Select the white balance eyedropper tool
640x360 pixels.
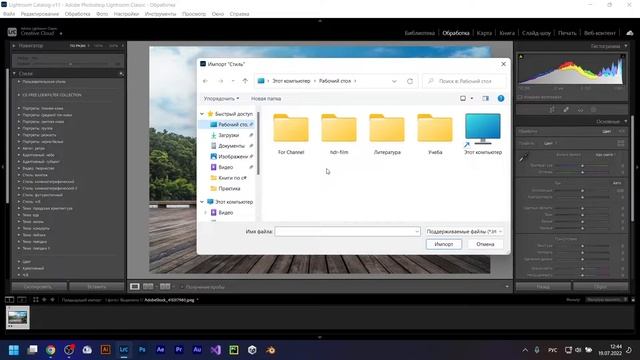523,158
